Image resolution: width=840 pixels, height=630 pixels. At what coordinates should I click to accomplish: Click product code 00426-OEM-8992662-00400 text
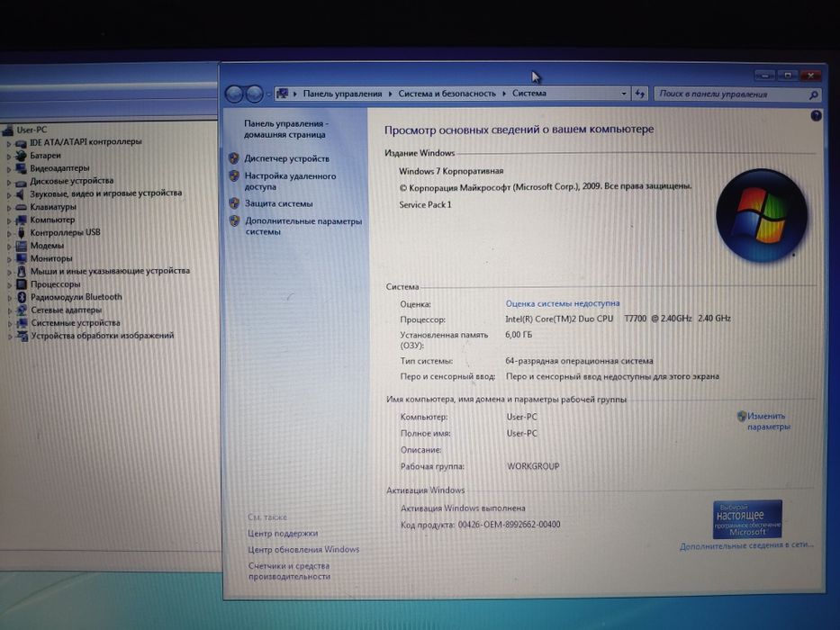point(509,525)
